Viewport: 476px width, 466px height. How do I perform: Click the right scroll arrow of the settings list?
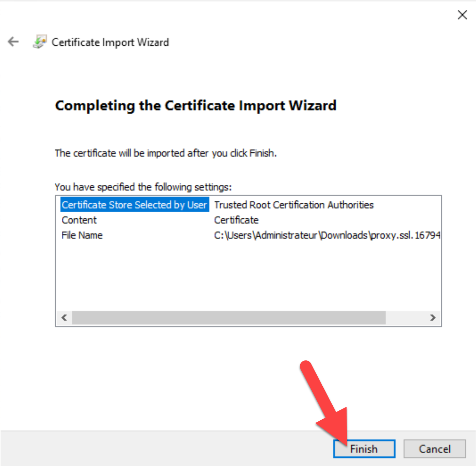(433, 318)
